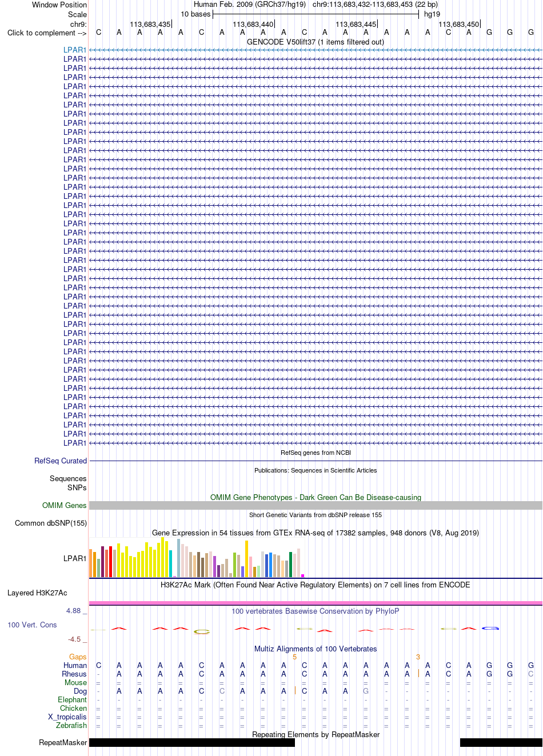Click the right RepeatMasker black block
This screenshot has width=543, height=756.
tap(501, 742)
